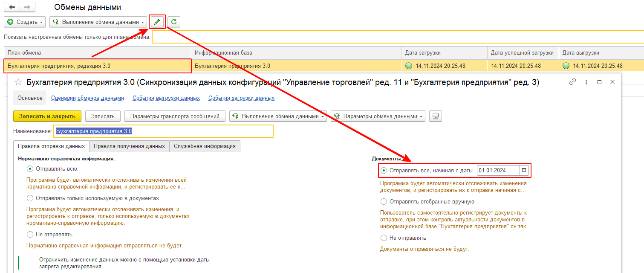Open the pencil edit icon in the list toolbar
The width and height of the screenshot is (644, 273).
(157, 22)
